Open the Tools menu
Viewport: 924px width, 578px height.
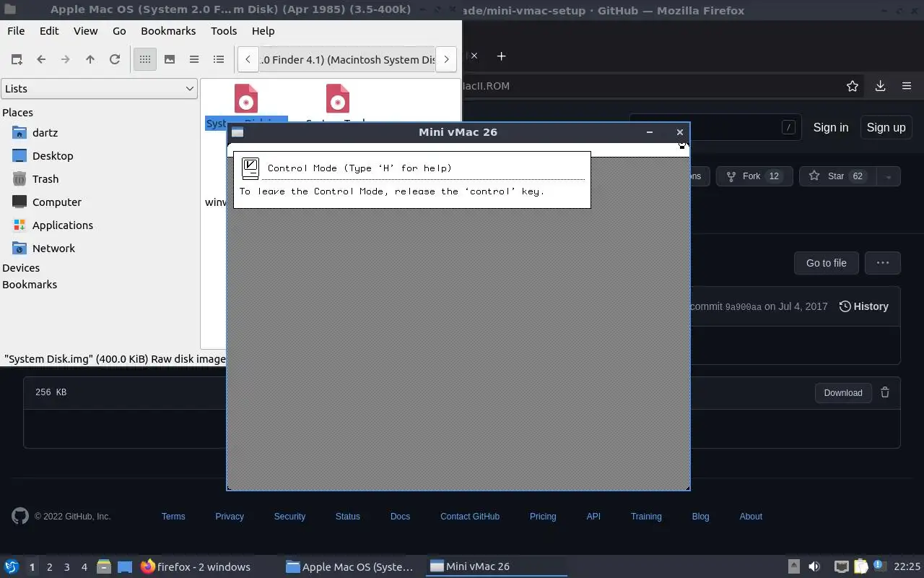(x=224, y=31)
